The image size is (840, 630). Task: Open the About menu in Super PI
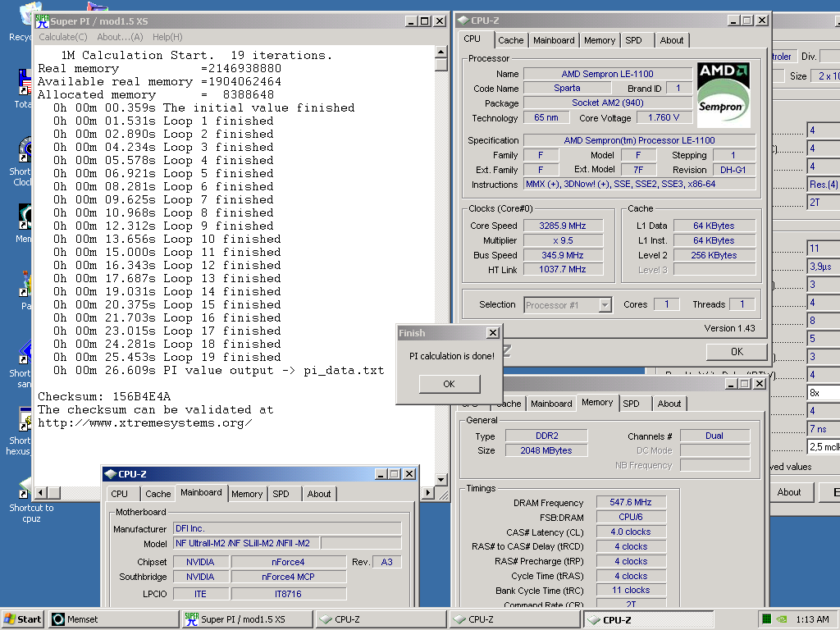coord(120,37)
